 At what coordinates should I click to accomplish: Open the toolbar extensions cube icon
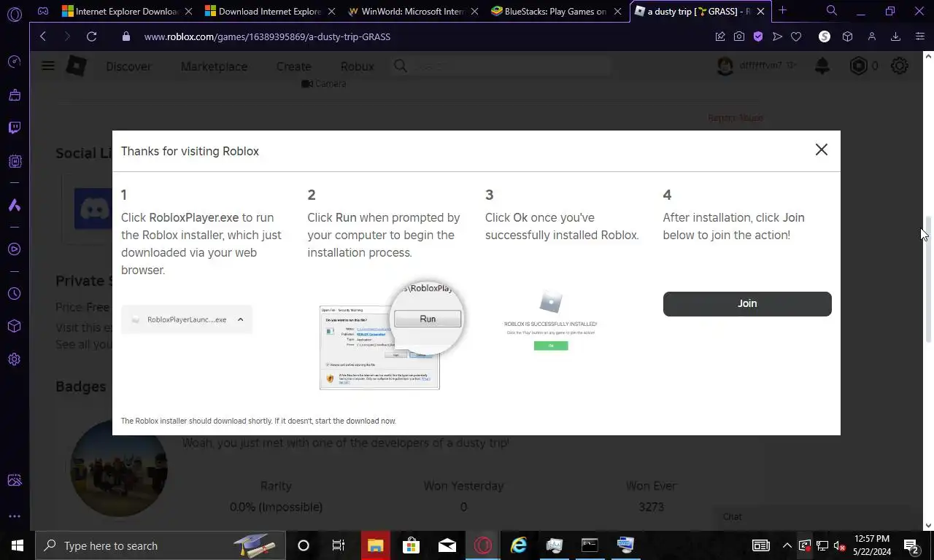tap(847, 36)
